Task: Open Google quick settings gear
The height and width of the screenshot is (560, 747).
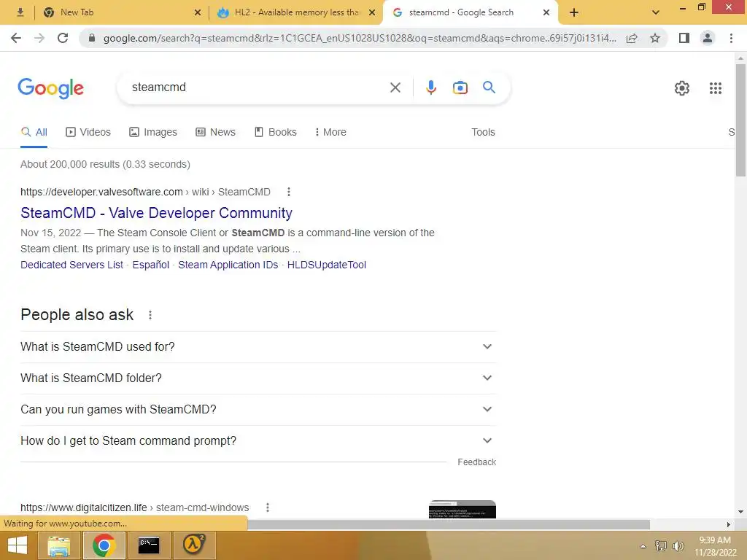Action: point(682,88)
